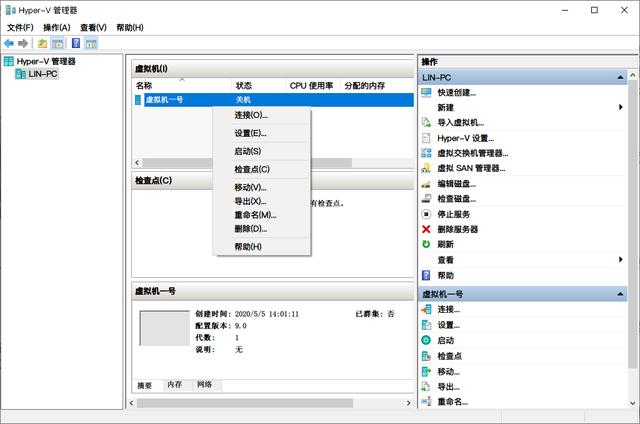Choose 导出(X)... from the context menu

(x=262, y=201)
